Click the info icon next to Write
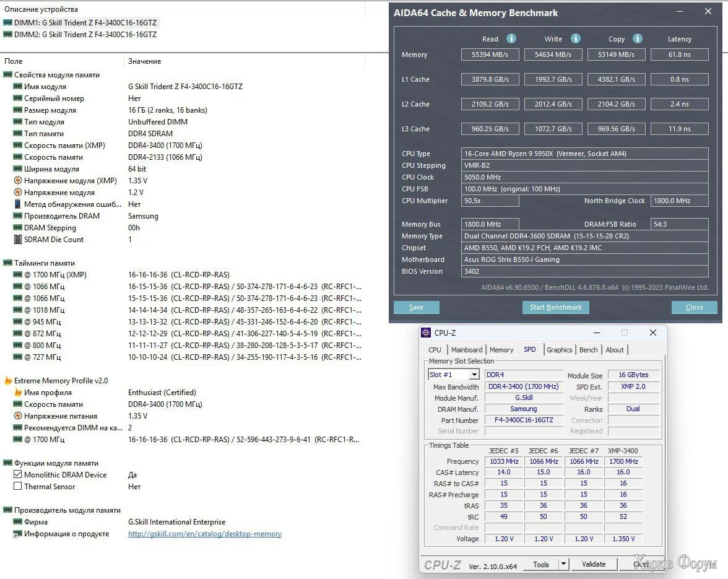The height and width of the screenshot is (579, 728). [x=576, y=38]
